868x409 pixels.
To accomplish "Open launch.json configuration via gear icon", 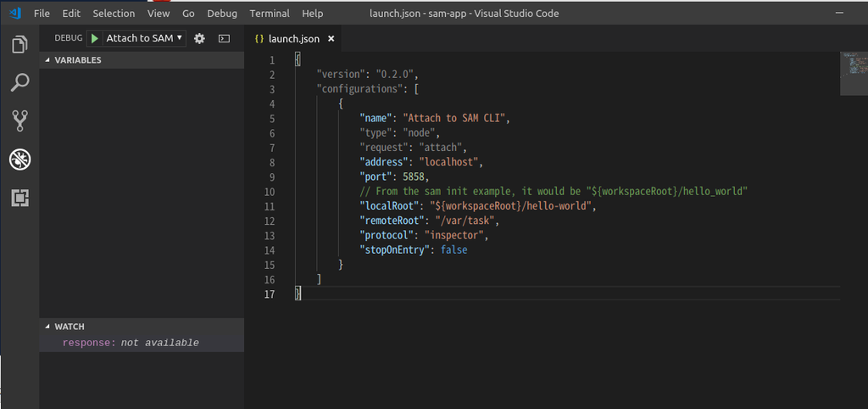I will click(x=199, y=38).
